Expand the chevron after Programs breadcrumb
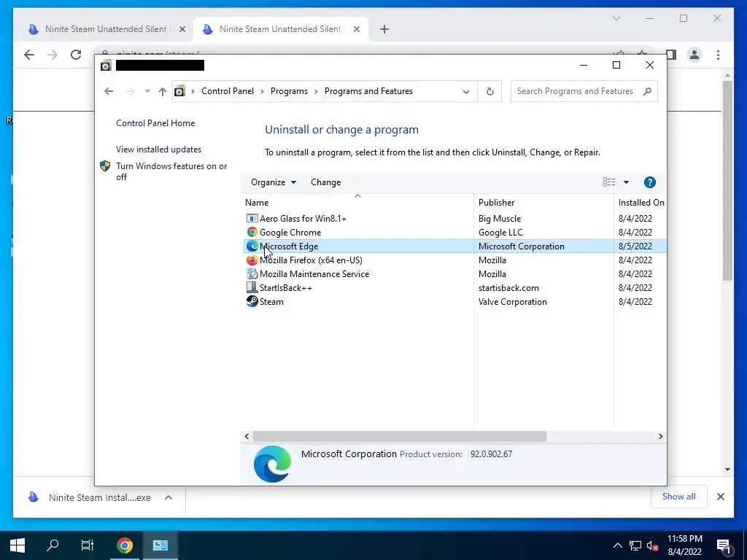Image resolution: width=747 pixels, height=560 pixels. coord(316,91)
